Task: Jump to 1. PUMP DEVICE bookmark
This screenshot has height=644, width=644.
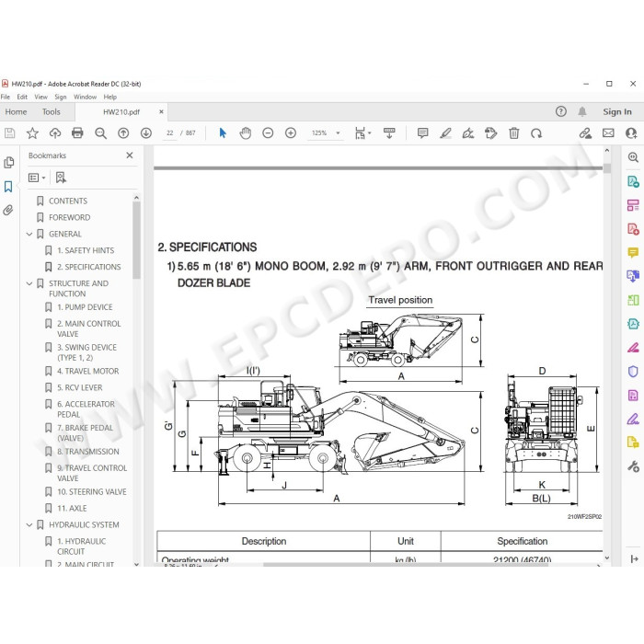Action: 85,306
